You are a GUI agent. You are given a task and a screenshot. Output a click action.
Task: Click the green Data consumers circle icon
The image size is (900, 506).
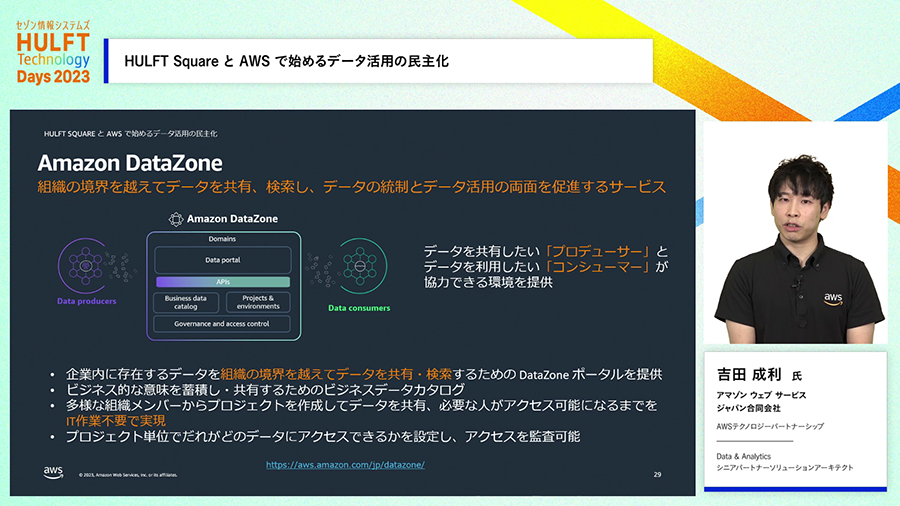(359, 265)
